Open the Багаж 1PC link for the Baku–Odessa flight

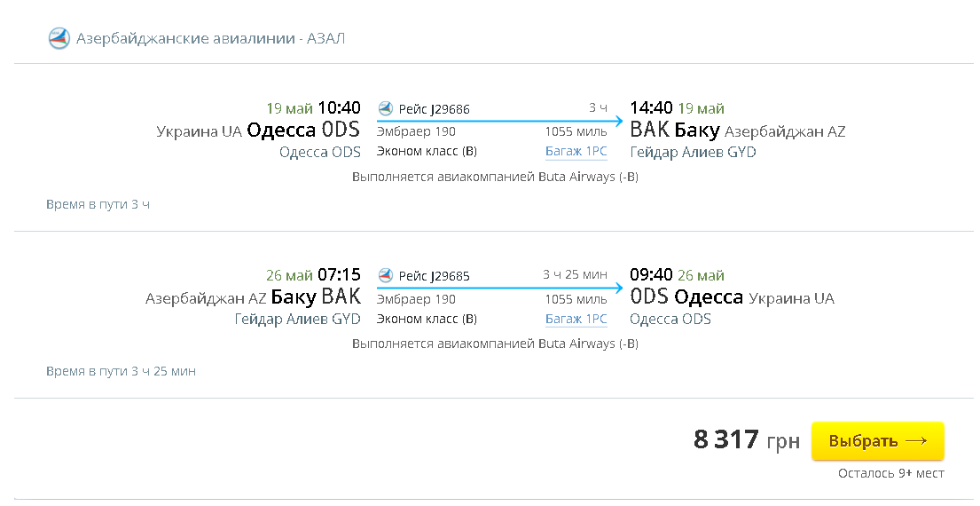tap(576, 319)
